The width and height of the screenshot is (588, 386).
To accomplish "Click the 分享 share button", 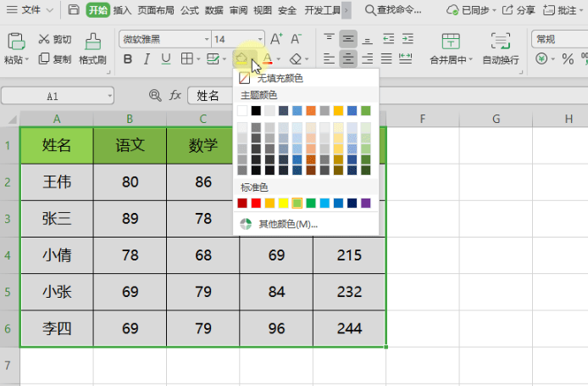I will click(x=519, y=10).
